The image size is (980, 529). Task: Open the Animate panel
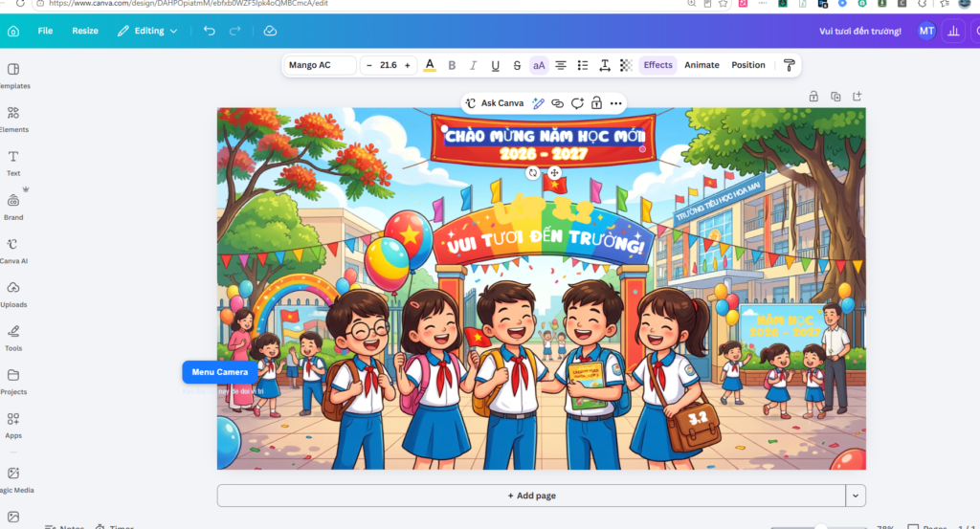coord(702,65)
